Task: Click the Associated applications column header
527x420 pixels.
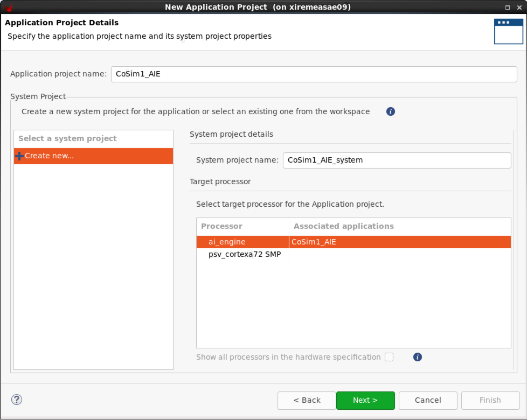Action: pyautogui.click(x=343, y=226)
